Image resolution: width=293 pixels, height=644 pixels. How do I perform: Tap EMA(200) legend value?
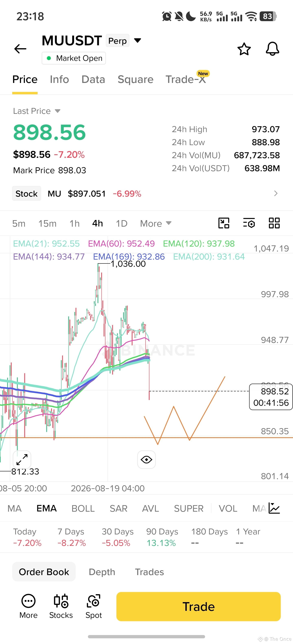point(209,257)
